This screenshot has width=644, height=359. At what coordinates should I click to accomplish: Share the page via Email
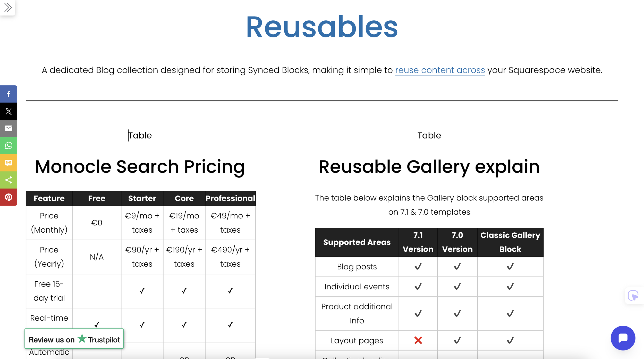point(9,128)
